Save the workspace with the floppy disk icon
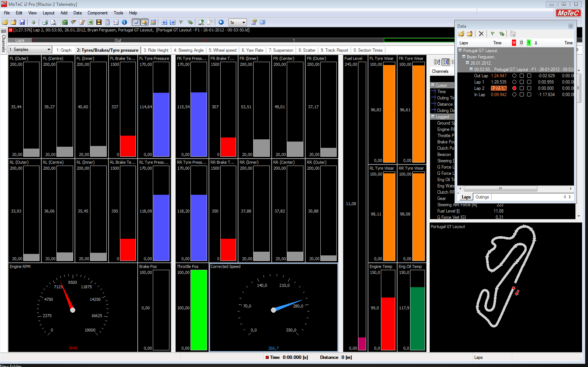This screenshot has height=367, width=588. (22, 22)
